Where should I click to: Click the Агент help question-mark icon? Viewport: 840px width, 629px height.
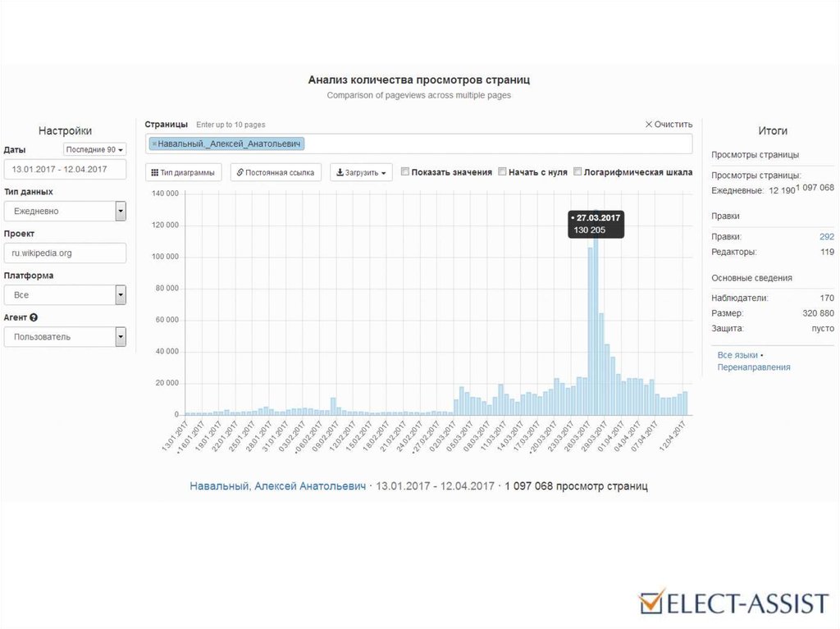point(34,317)
